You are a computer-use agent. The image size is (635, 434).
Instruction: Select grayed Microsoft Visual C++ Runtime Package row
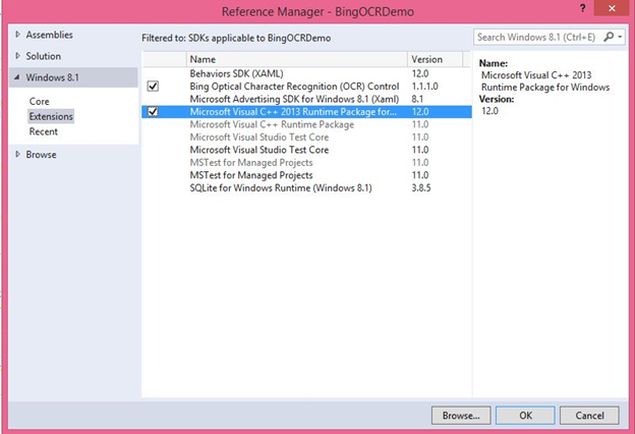pos(307,124)
